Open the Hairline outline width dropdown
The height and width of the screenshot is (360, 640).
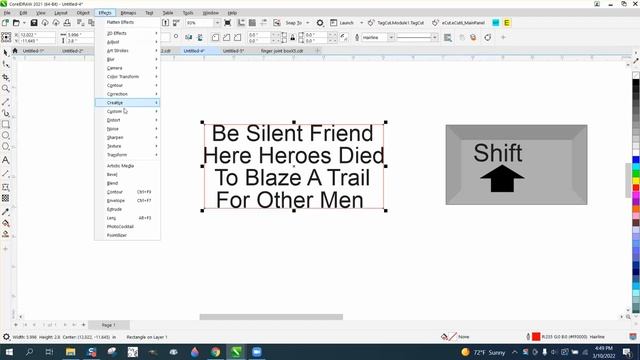[x=391, y=38]
